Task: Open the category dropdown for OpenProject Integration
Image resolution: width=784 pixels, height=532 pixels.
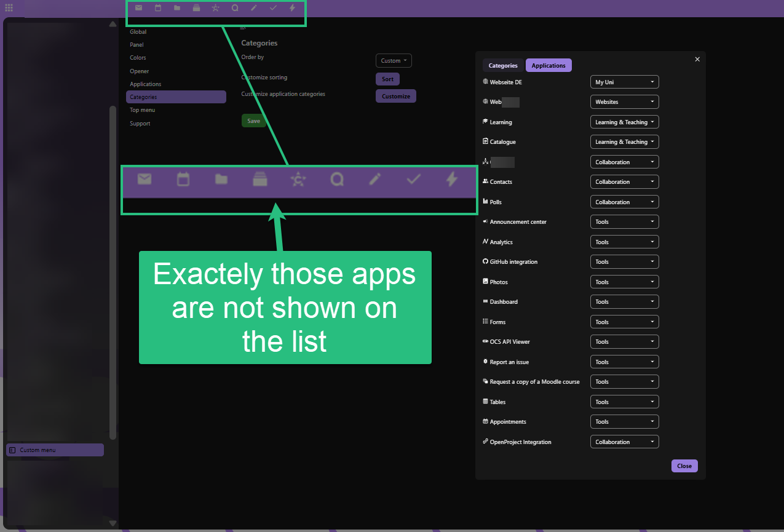Action: (624, 442)
